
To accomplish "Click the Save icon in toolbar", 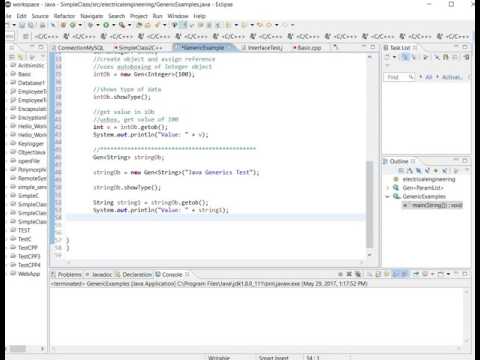I will pyautogui.click(x=22, y=25).
